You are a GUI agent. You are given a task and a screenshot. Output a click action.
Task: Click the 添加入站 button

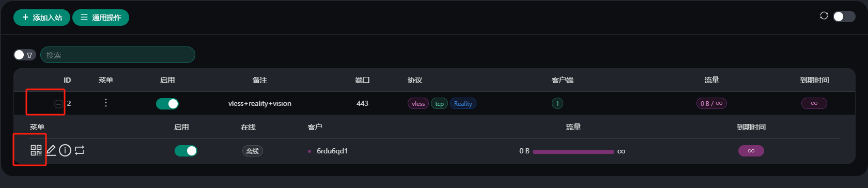click(42, 18)
